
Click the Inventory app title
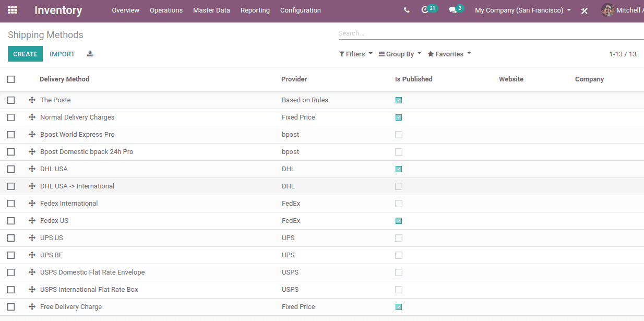point(58,10)
